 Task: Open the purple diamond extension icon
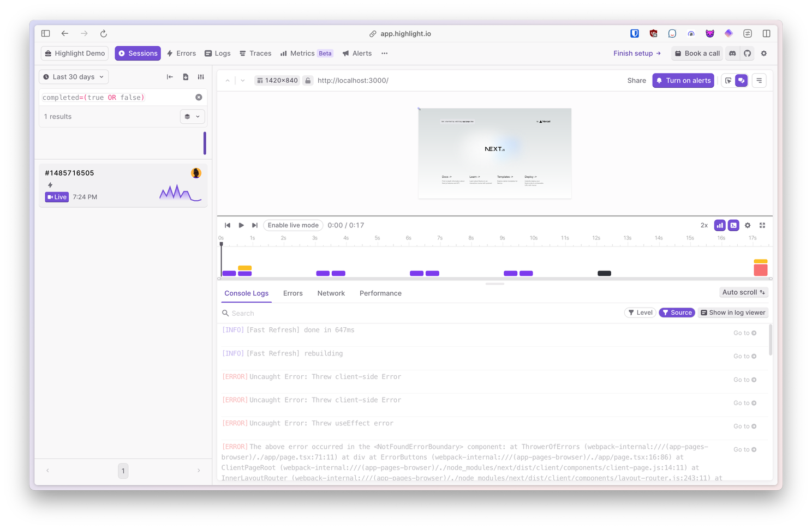(729, 33)
